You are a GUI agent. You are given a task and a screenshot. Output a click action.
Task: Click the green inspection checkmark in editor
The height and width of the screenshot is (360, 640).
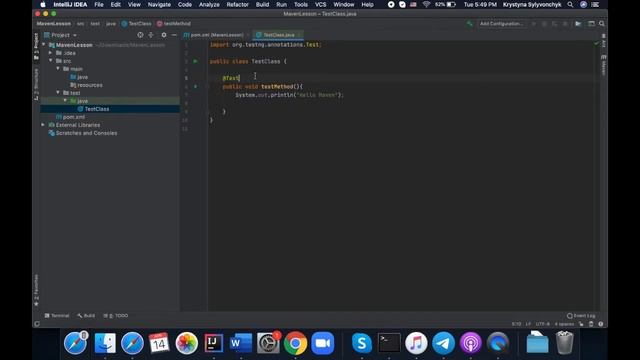[596, 43]
